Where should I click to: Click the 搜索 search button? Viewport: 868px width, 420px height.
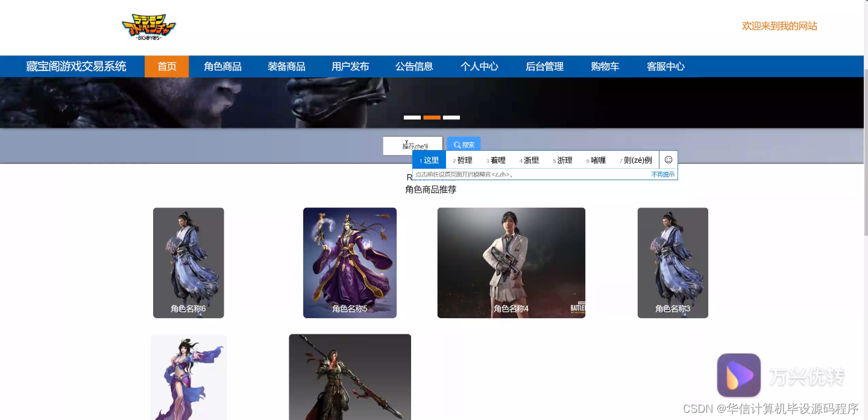pos(464,145)
